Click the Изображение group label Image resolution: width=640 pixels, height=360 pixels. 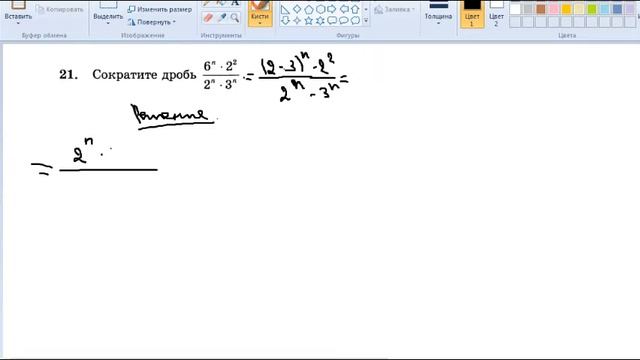coord(143,36)
